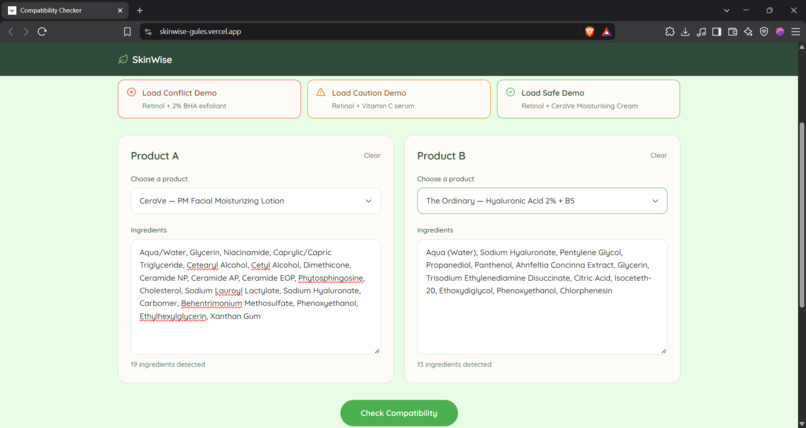Viewport: 806px width, 428px height.
Task: Click the 'Retinol + 2% BHA exfoliant' text
Action: tap(184, 106)
